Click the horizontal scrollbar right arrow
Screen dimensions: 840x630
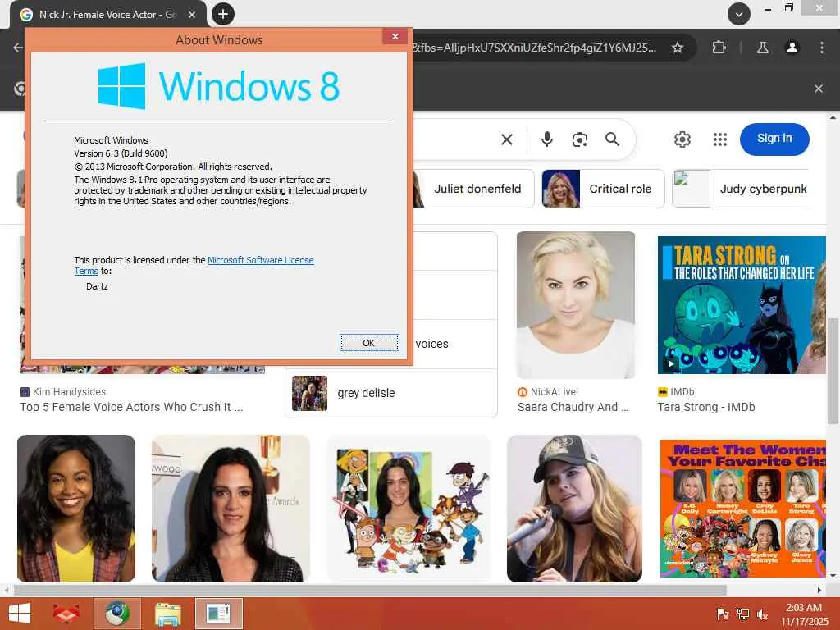tap(819, 590)
